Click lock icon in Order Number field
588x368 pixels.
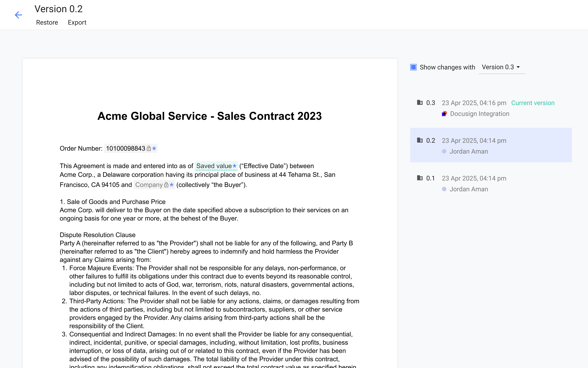tap(149, 148)
